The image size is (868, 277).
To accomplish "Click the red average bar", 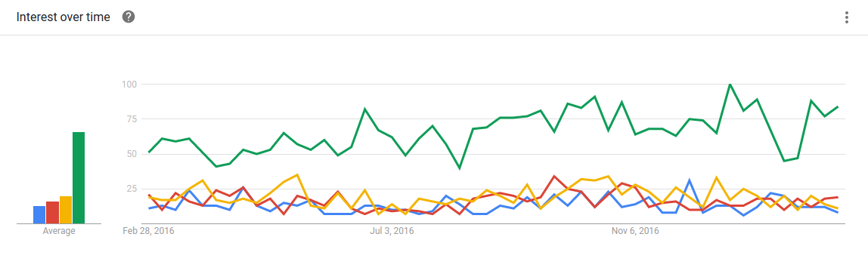I will (x=52, y=212).
